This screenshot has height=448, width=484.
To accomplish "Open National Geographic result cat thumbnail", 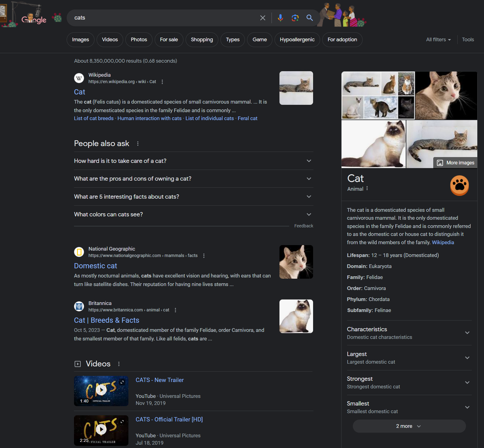I will click(296, 262).
